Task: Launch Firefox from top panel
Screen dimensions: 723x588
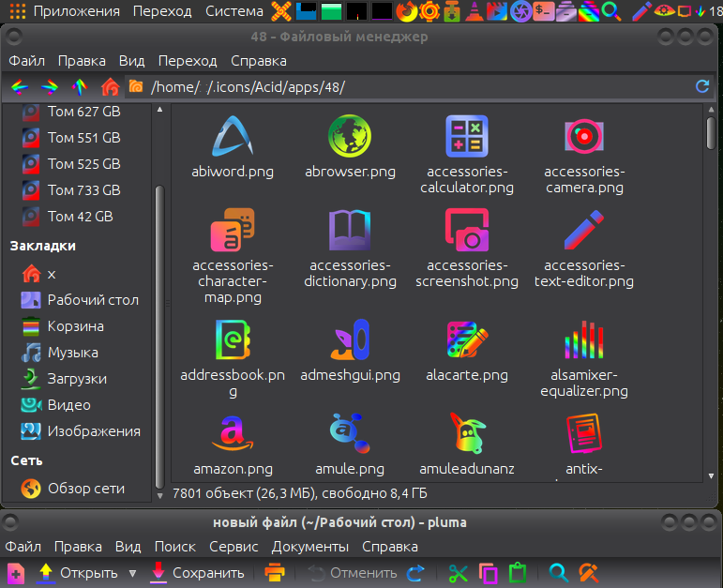Action: 406,11
